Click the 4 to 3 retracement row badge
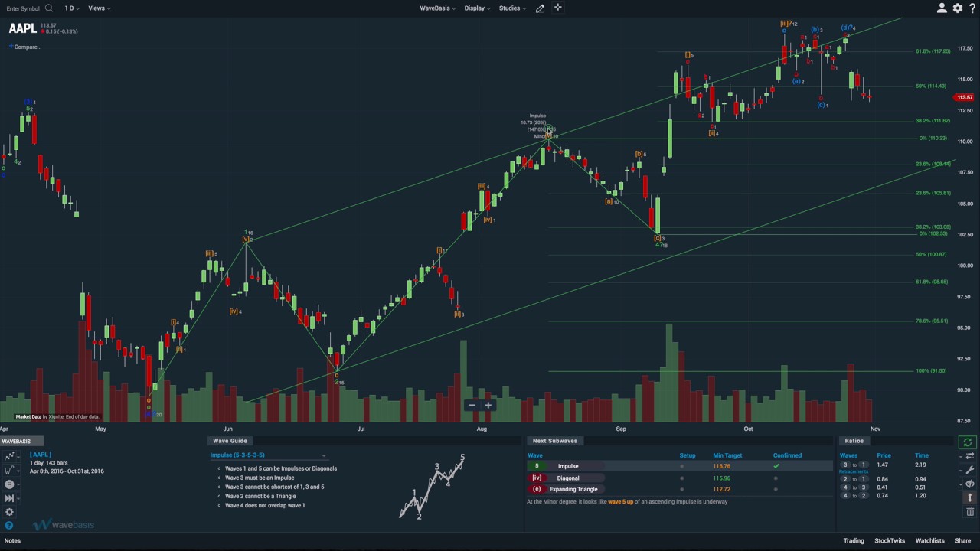 (x=854, y=487)
